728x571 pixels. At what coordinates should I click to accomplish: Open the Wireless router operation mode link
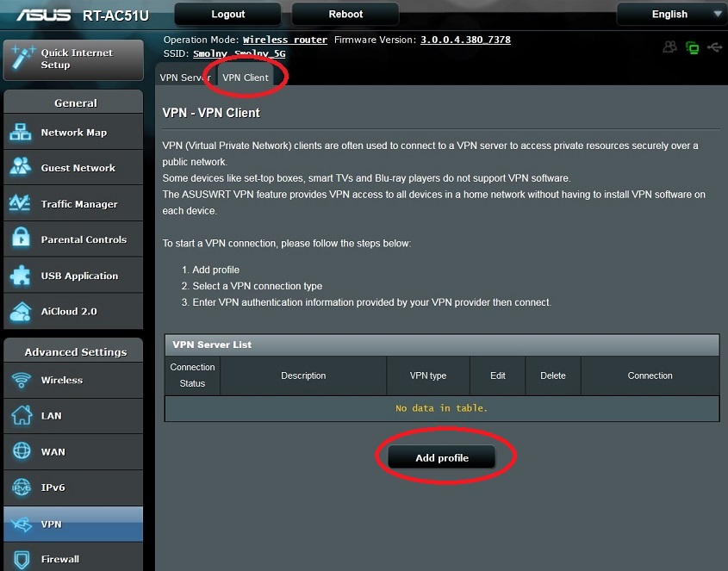[x=285, y=40]
